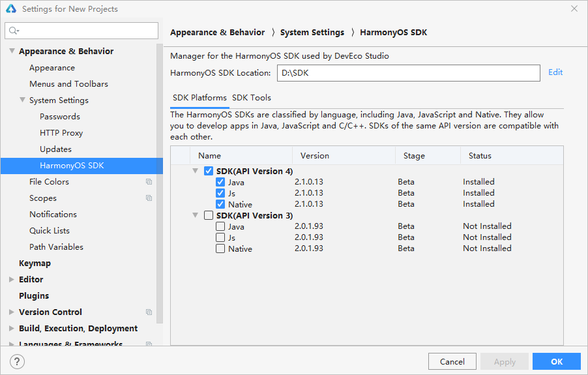The image size is (588, 375).
Task: Click the settings tree vertical scrollbar
Action: point(160,184)
